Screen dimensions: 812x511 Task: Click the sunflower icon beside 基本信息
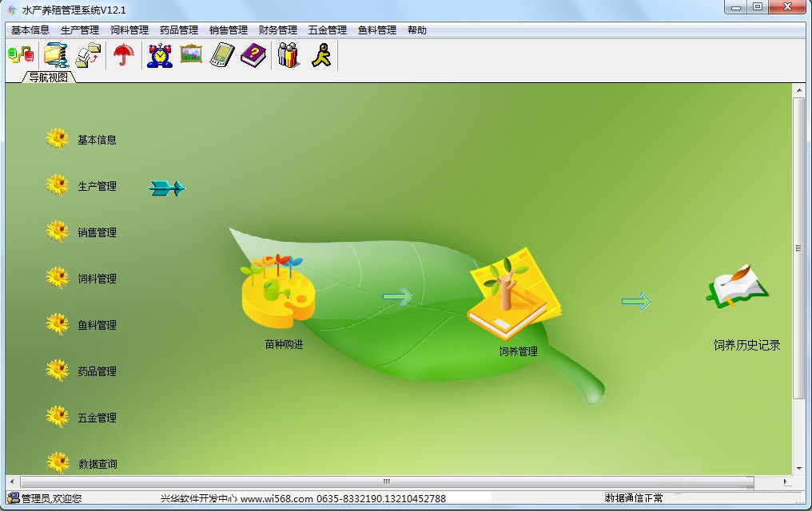click(x=57, y=139)
